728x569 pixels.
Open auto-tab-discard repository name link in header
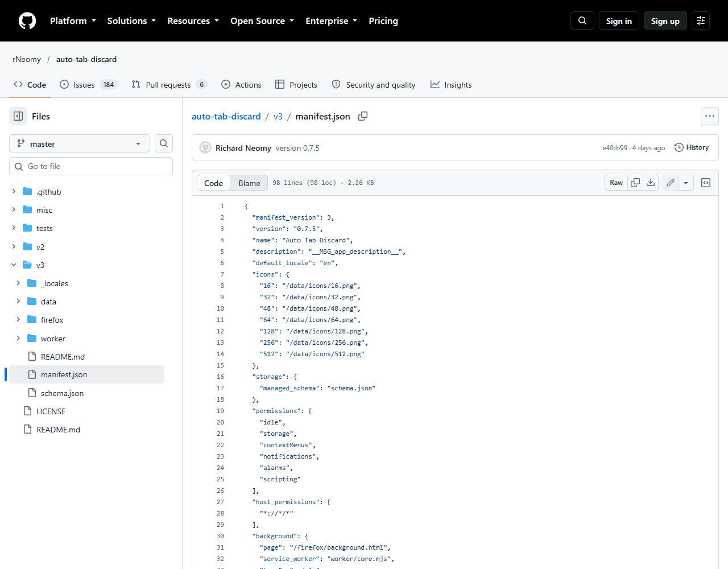pyautogui.click(x=86, y=59)
